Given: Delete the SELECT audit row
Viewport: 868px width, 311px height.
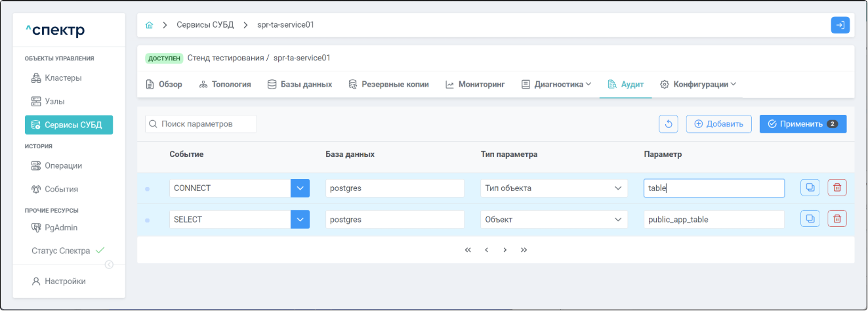Looking at the screenshot, I should [x=837, y=219].
